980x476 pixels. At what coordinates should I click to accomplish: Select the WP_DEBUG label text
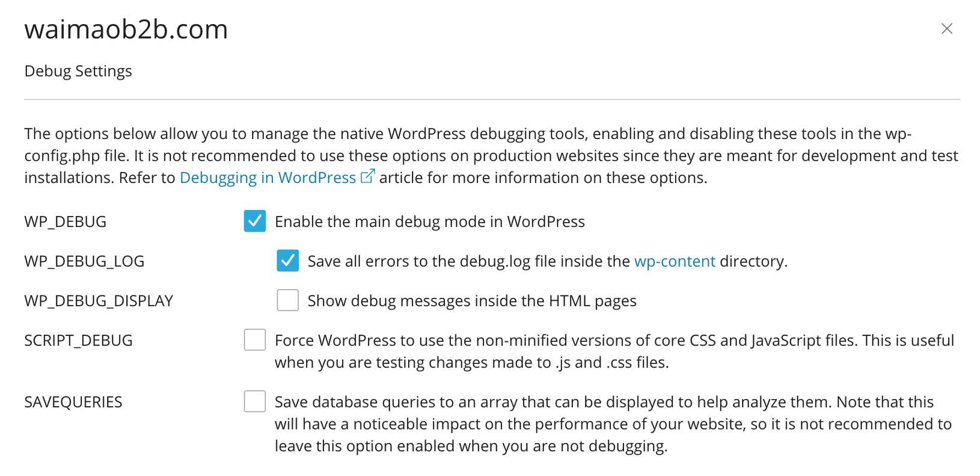65,221
